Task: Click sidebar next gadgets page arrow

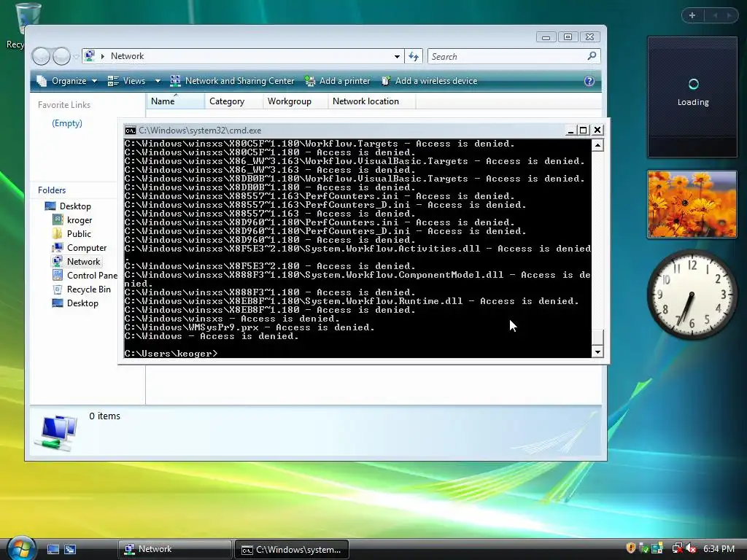Action: click(729, 15)
